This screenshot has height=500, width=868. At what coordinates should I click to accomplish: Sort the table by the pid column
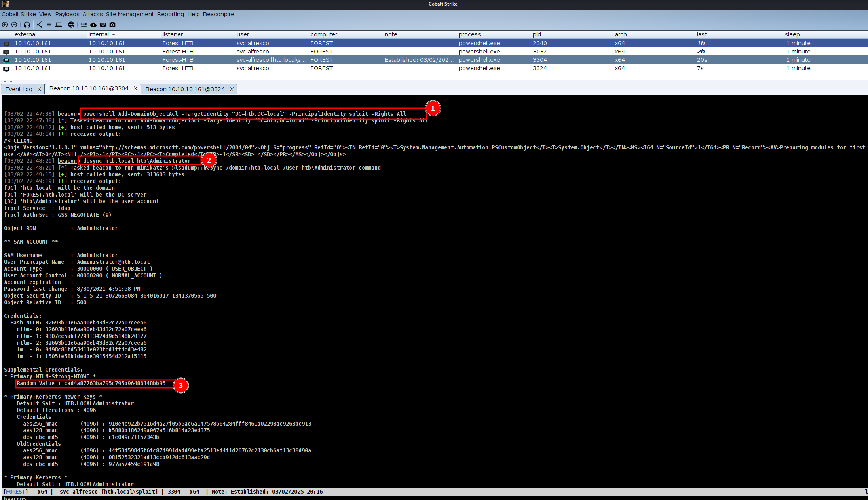click(537, 34)
